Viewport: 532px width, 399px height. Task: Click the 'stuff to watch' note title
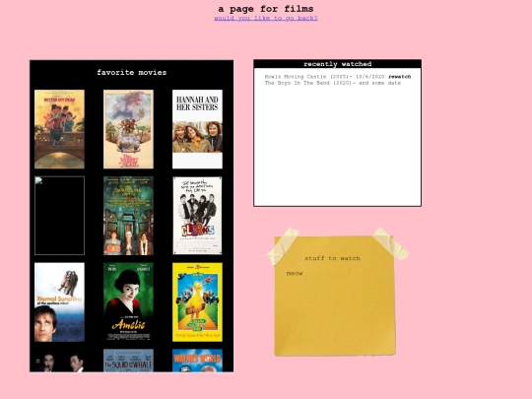click(332, 258)
